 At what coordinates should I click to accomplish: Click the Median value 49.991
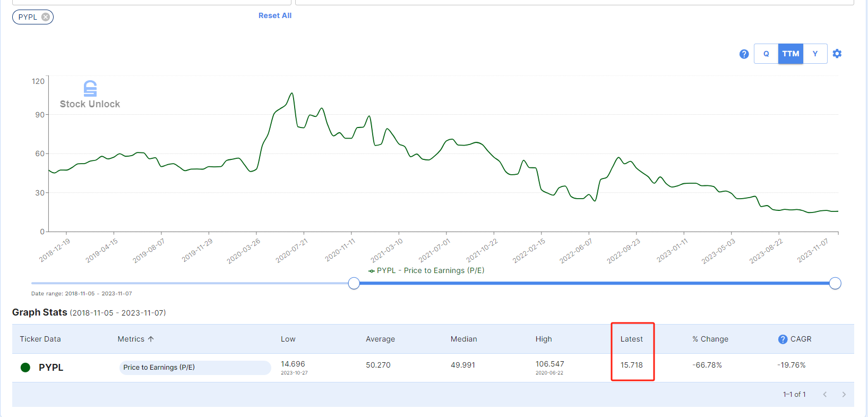(463, 365)
